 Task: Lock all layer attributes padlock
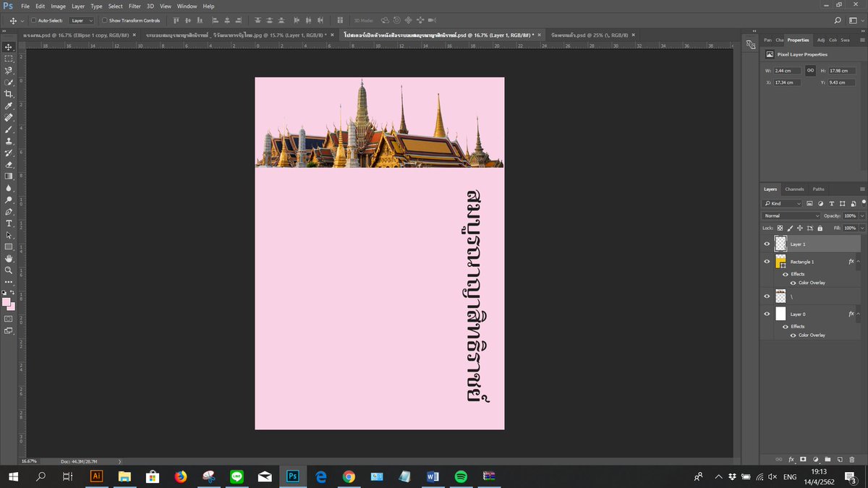pos(820,228)
